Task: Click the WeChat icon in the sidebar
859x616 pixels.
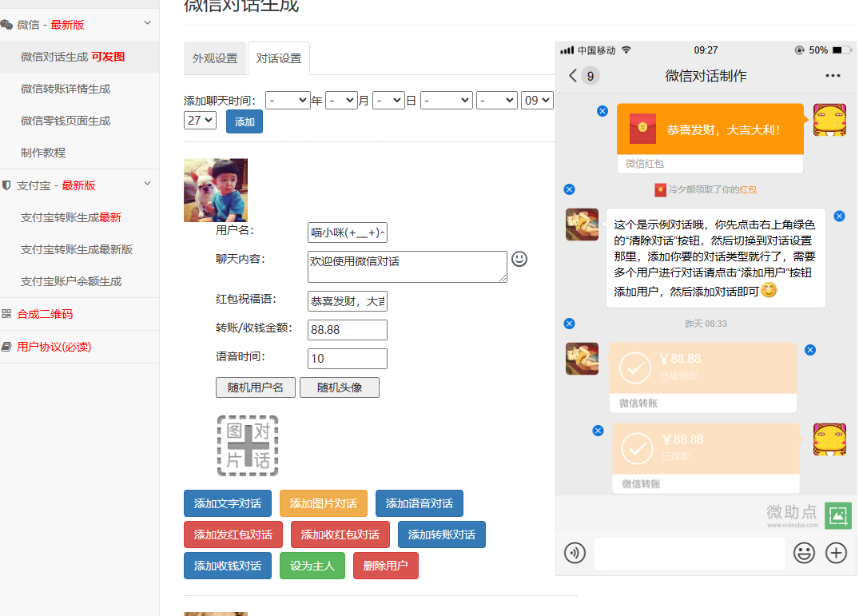Action: click(6, 25)
